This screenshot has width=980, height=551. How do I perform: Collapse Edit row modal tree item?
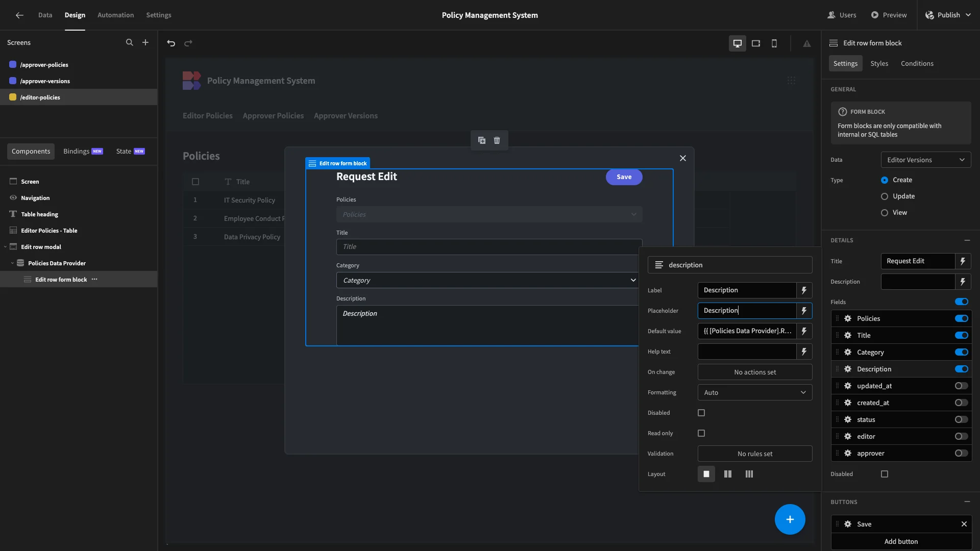pyautogui.click(x=5, y=247)
